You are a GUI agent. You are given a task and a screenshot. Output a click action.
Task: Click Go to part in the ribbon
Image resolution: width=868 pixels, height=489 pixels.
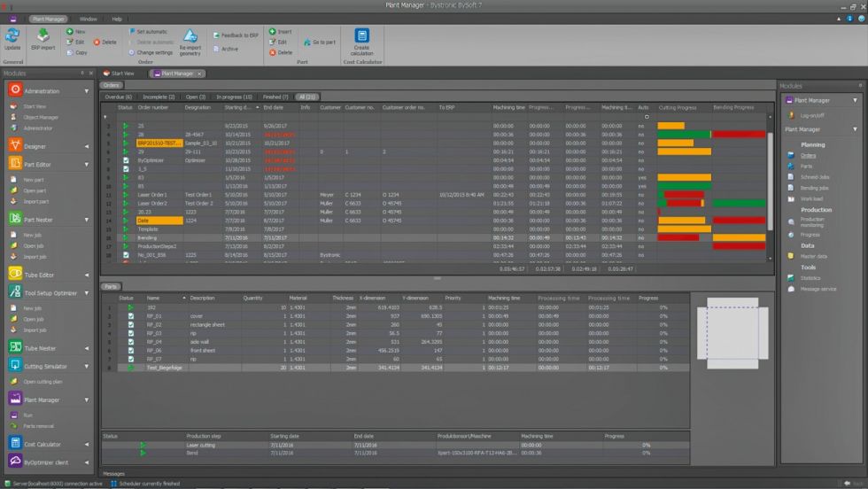pyautogui.click(x=320, y=43)
